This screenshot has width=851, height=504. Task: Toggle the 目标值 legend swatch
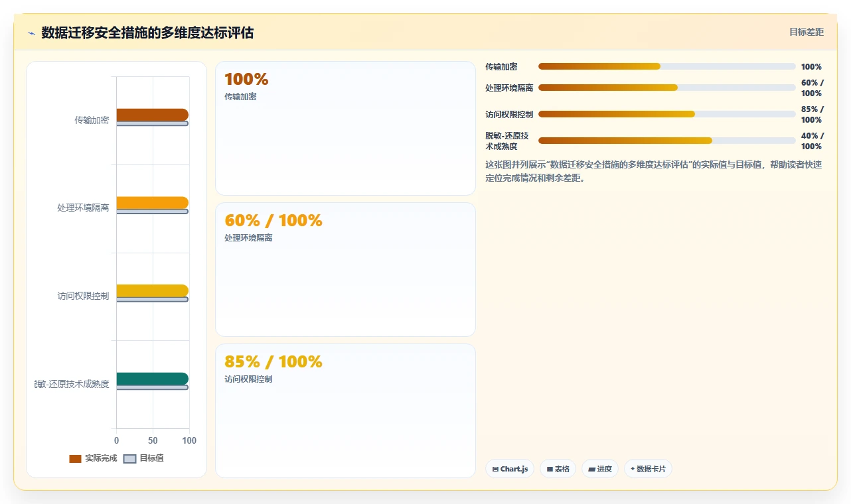pyautogui.click(x=130, y=459)
